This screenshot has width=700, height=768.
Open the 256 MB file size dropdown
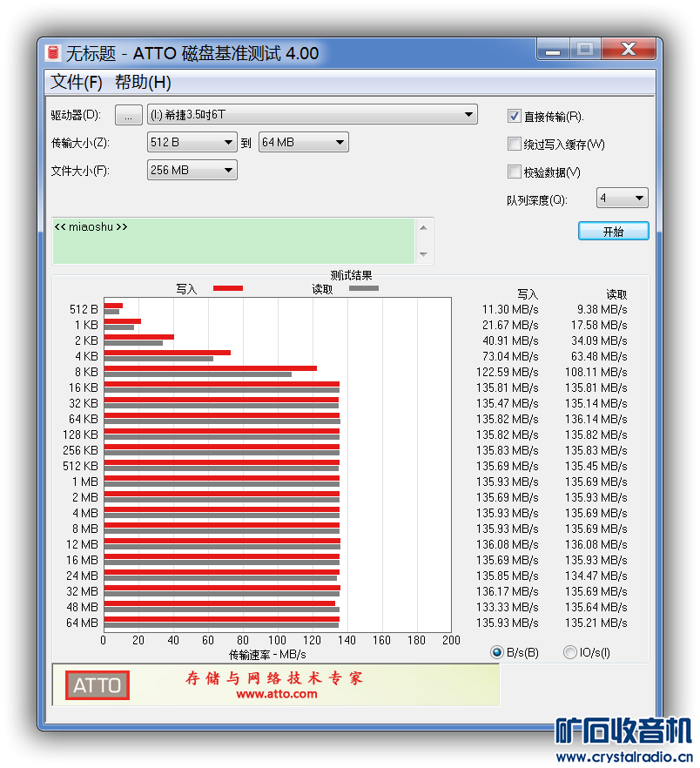pos(192,170)
